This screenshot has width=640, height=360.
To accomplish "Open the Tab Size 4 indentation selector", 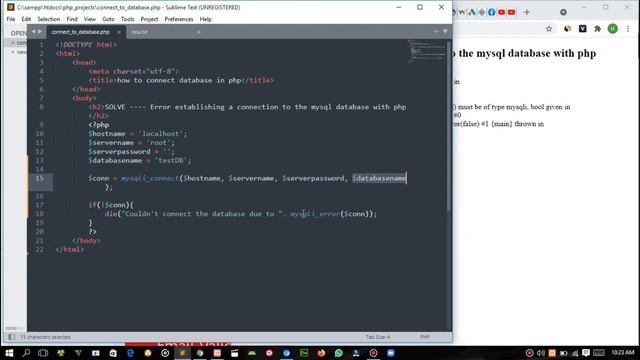I will click(378, 337).
